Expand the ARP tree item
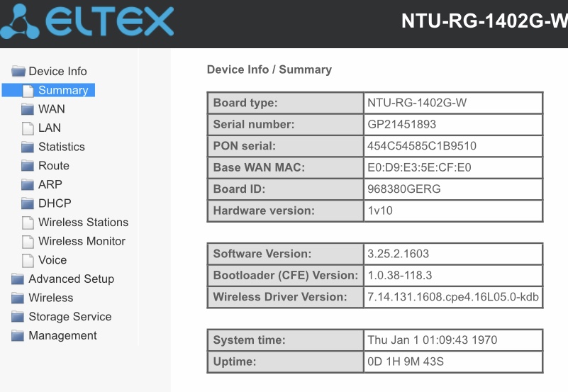 coord(50,184)
